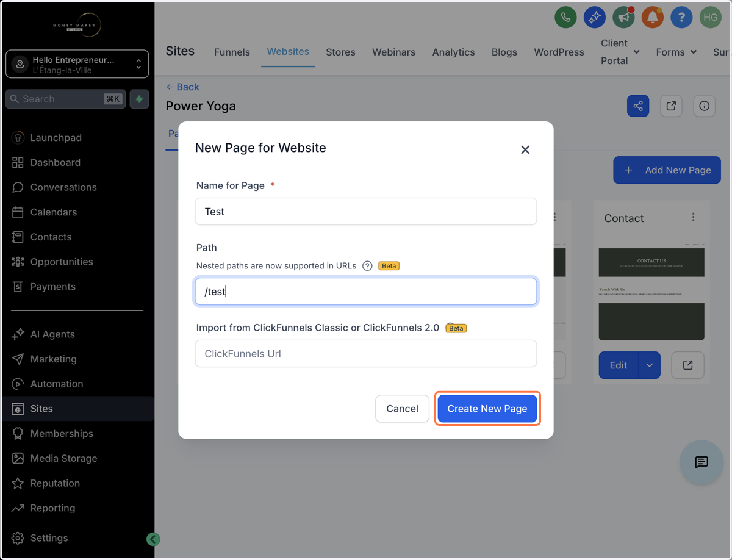Click the green lightning quick actions button
732x560 pixels.
pos(139,99)
